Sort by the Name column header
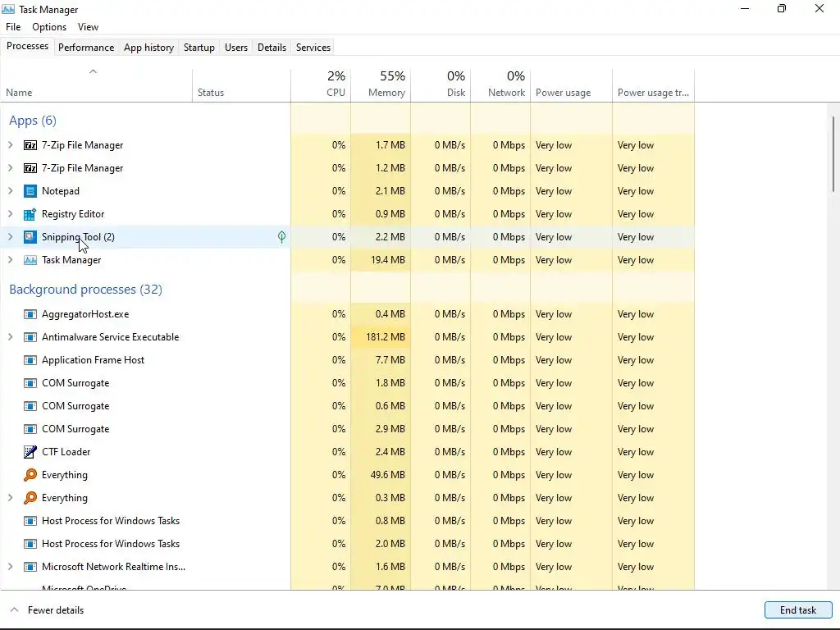 (97, 85)
